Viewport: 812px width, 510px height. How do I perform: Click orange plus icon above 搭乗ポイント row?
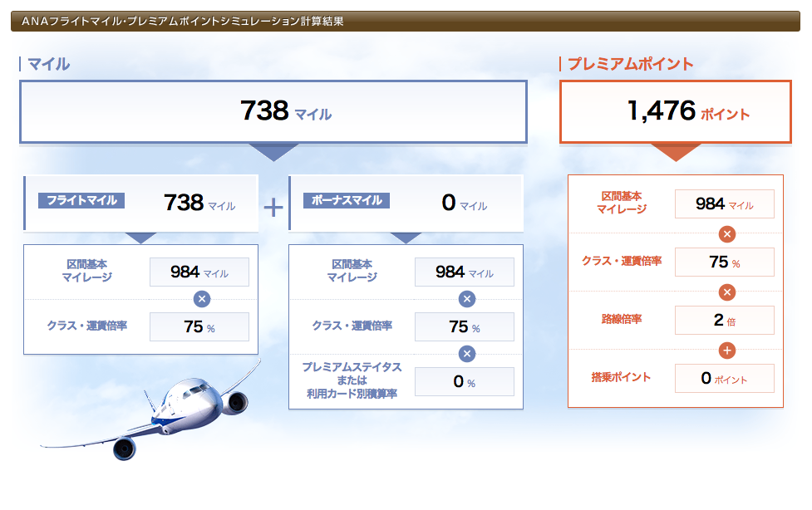point(727,350)
